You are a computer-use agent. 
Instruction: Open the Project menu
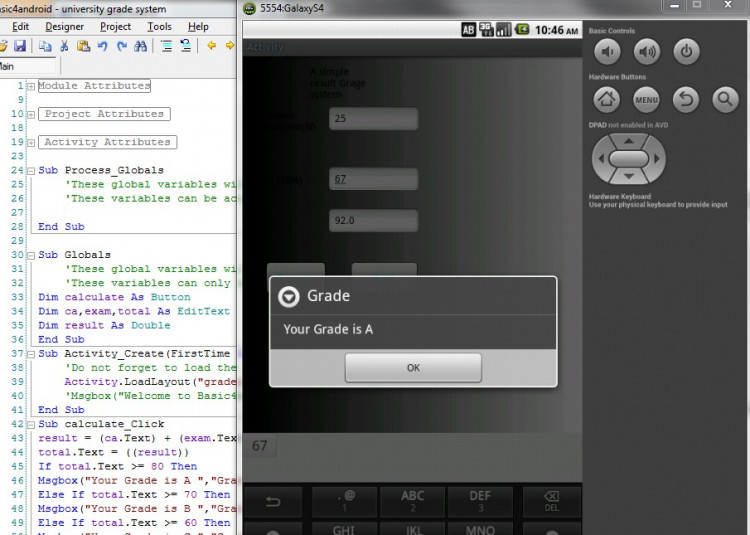115,27
